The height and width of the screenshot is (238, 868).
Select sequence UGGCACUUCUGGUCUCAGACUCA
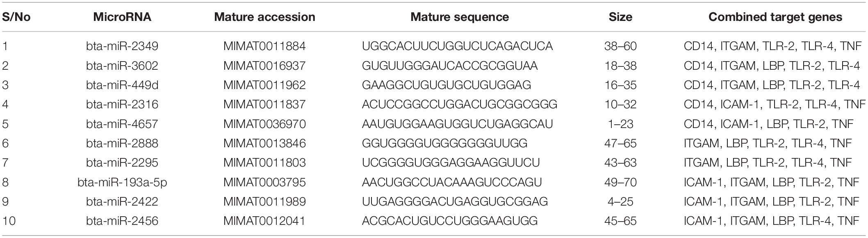point(457,46)
